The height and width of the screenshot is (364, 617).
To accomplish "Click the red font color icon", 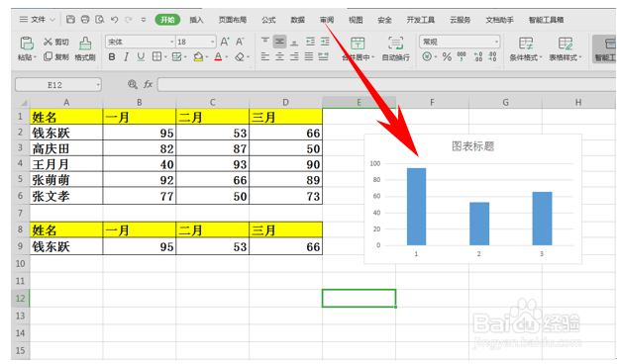I will pos(218,57).
